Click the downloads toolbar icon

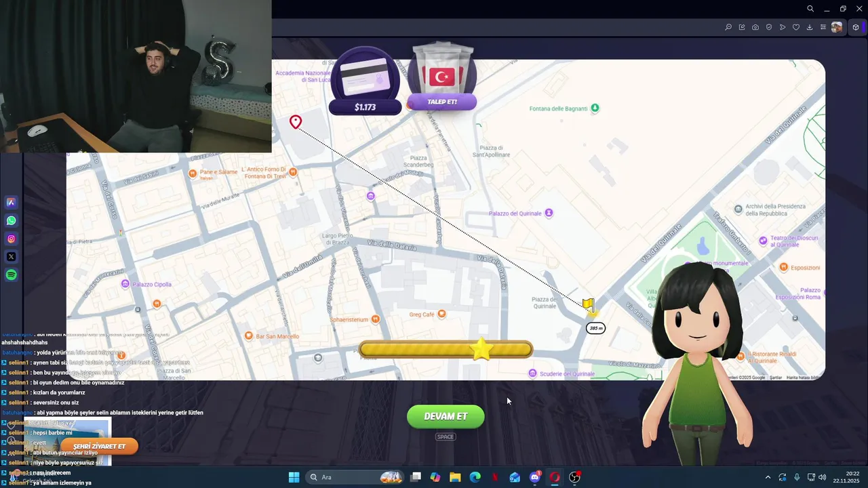[x=810, y=27]
